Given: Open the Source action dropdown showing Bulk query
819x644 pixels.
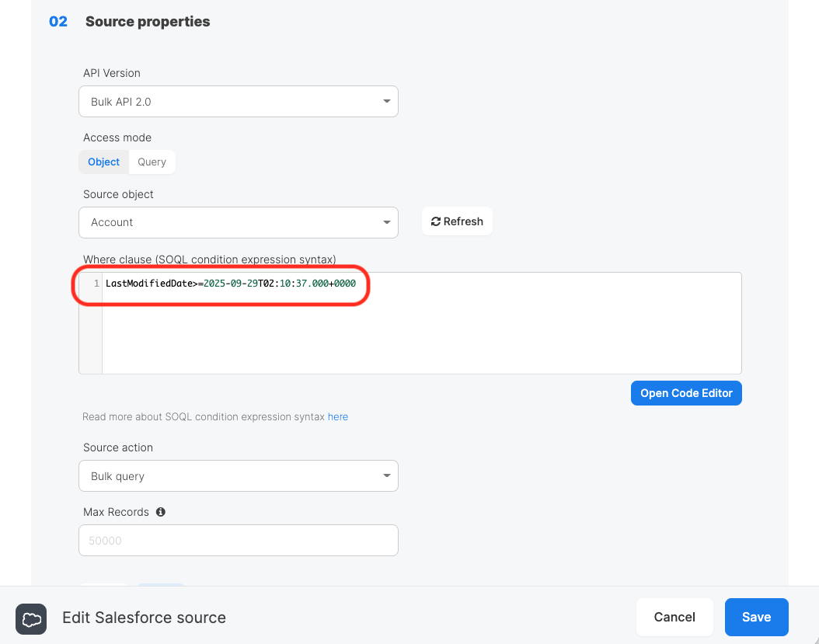Looking at the screenshot, I should point(239,475).
